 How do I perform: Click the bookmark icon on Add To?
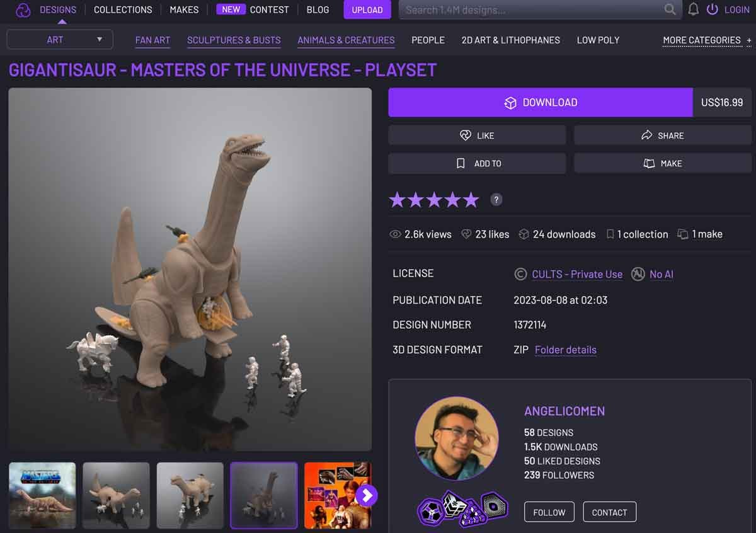pos(461,163)
